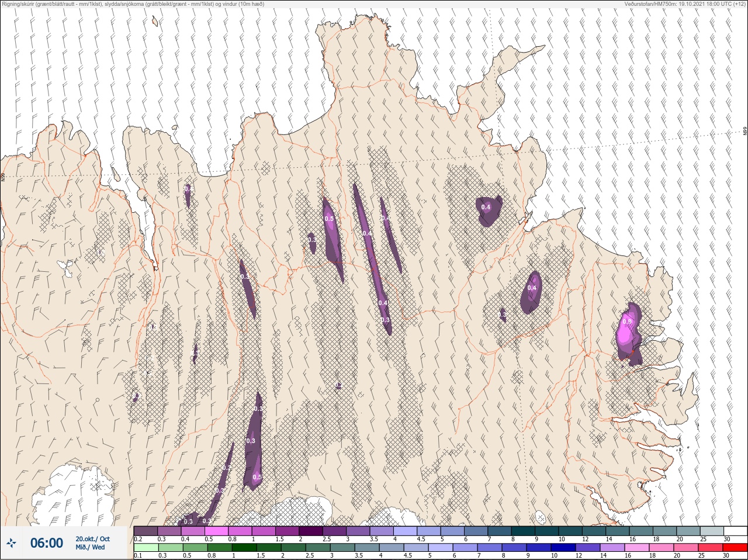Select the white 30 swatch in upper legend

click(736, 531)
